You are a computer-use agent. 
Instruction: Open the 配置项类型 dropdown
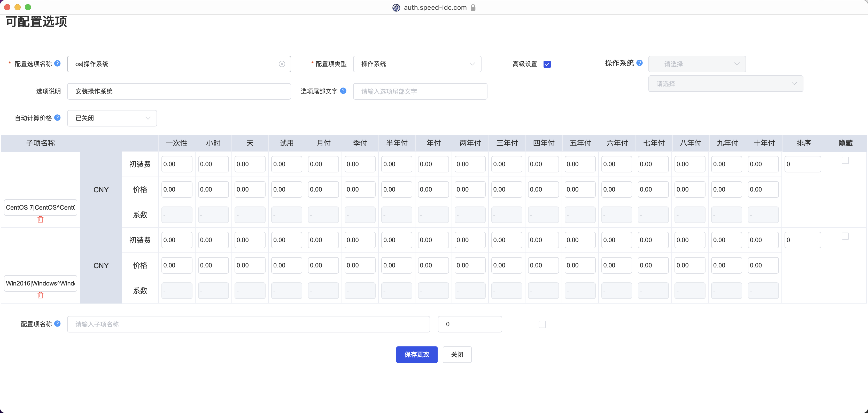point(417,64)
